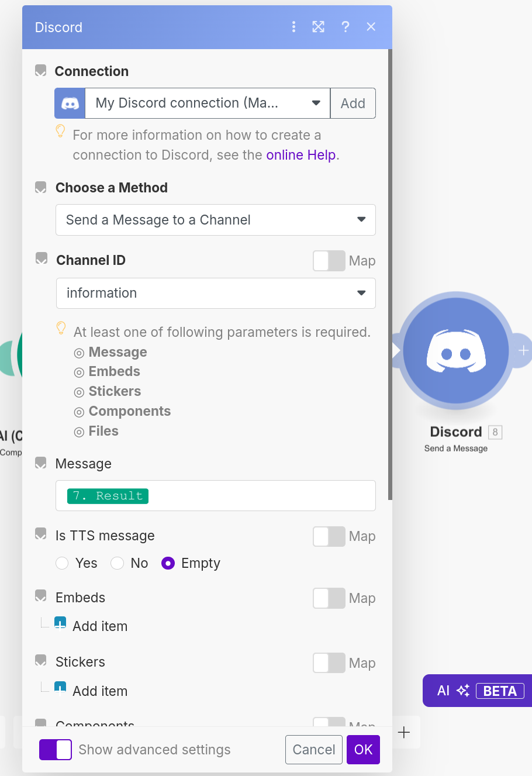
Task: Click the 7. Result mapped variable pill
Action: pos(108,496)
